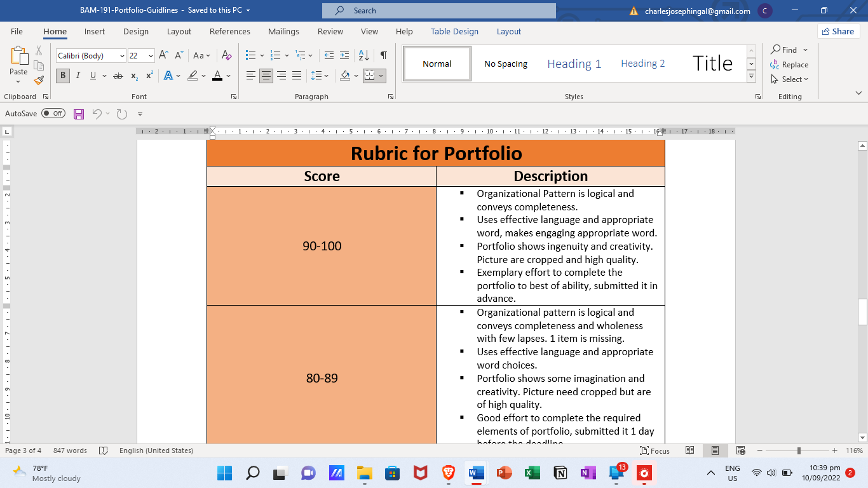This screenshot has height=488, width=868.
Task: Select the Center alignment icon
Action: coord(266,76)
